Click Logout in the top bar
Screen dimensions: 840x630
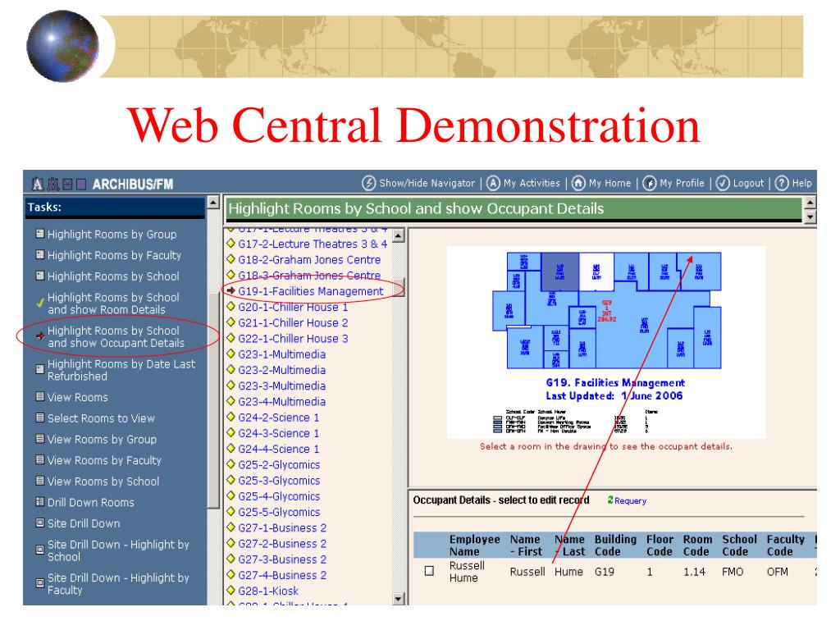(x=748, y=183)
